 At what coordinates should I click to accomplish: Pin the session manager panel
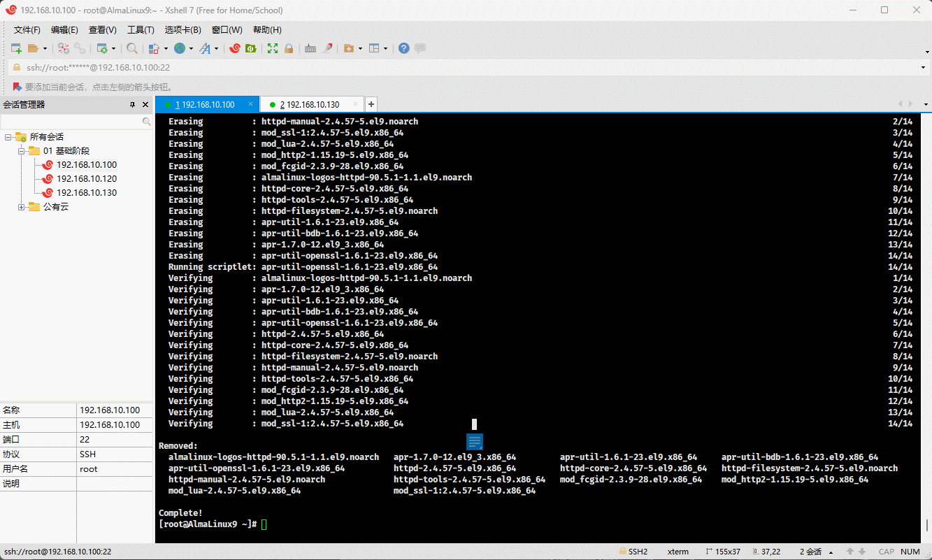coord(132,105)
